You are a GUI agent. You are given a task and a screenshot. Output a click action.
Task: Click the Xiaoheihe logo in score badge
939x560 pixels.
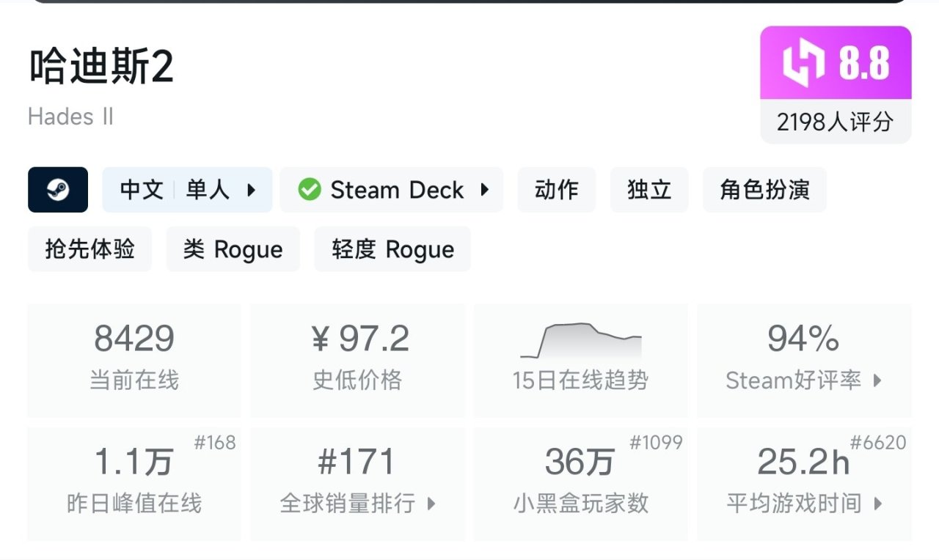point(804,63)
